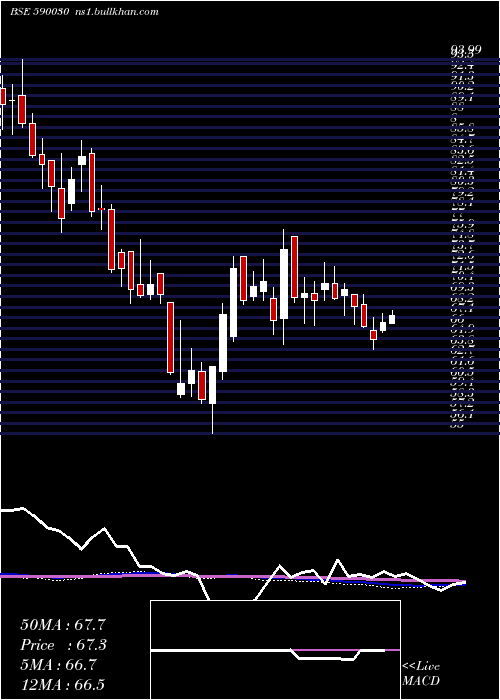Select the 50MA : 67.7 readout

point(64,624)
